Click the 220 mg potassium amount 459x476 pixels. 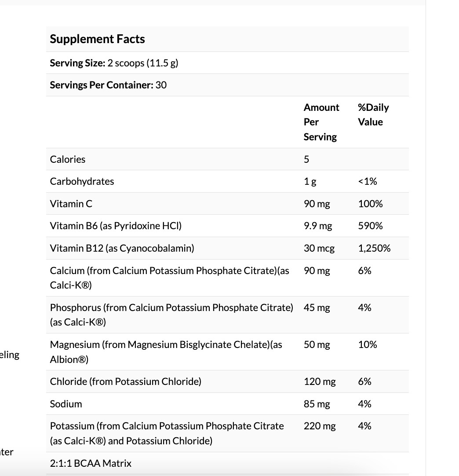click(320, 426)
